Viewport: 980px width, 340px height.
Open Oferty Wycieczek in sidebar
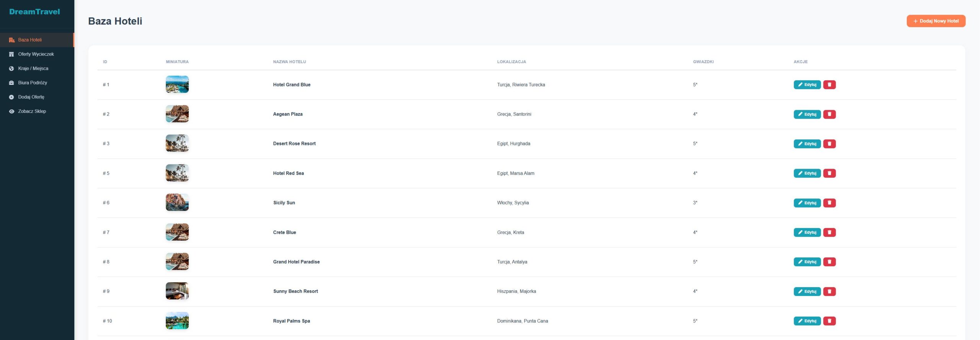point(36,54)
